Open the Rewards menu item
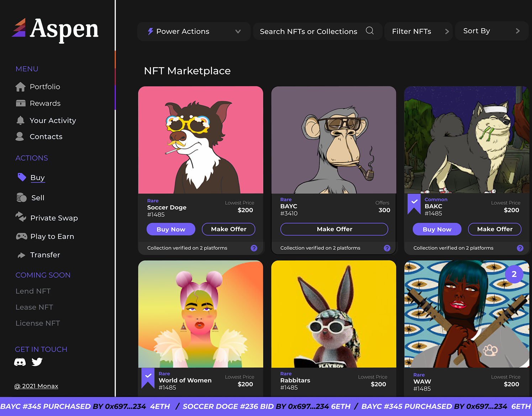Viewport: 532px width, 416px height. (45, 103)
